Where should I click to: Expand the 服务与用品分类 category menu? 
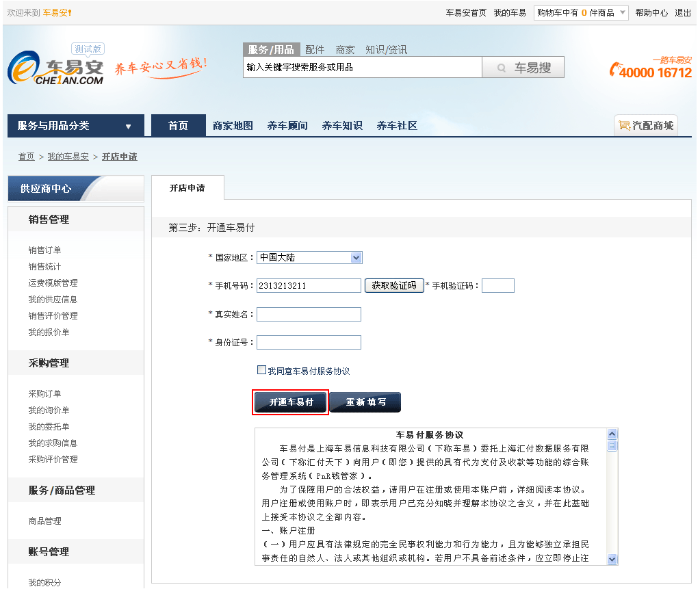coord(76,126)
